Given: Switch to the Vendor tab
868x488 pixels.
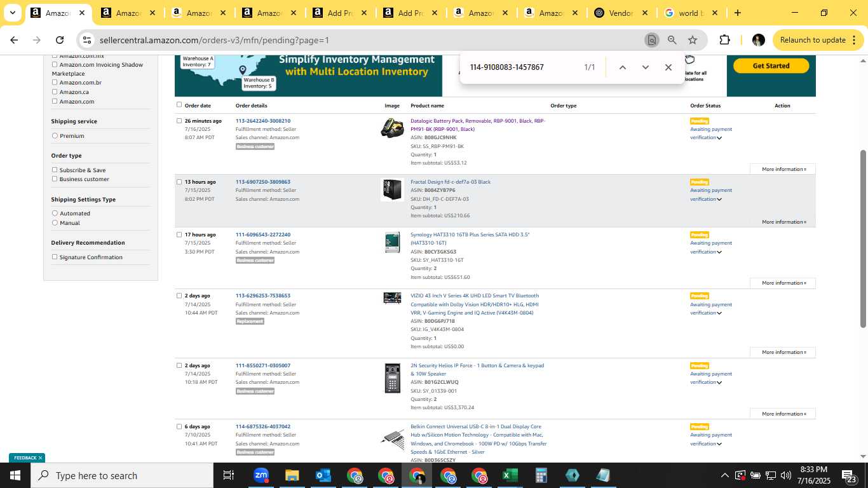Looking at the screenshot, I should [621, 13].
